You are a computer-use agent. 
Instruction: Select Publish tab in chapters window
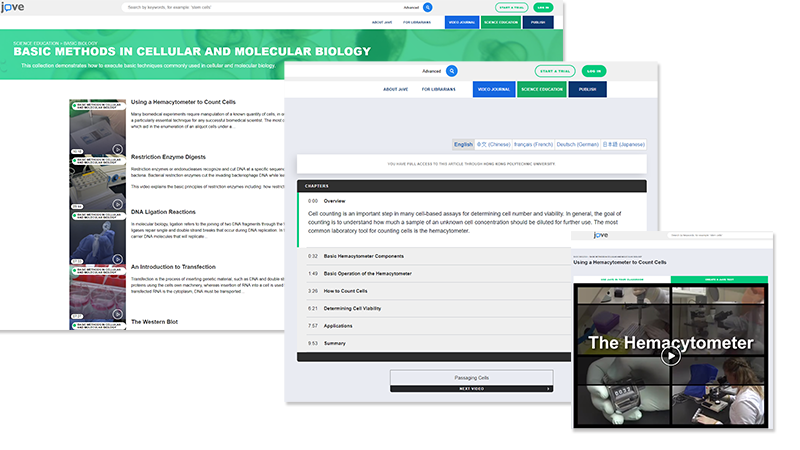pos(587,89)
